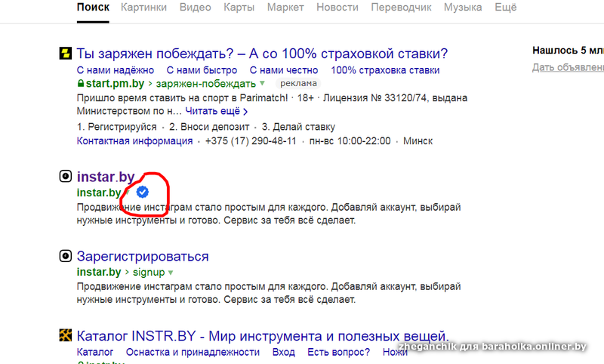
Task: Open the Новости tab
Action: pos(337,8)
